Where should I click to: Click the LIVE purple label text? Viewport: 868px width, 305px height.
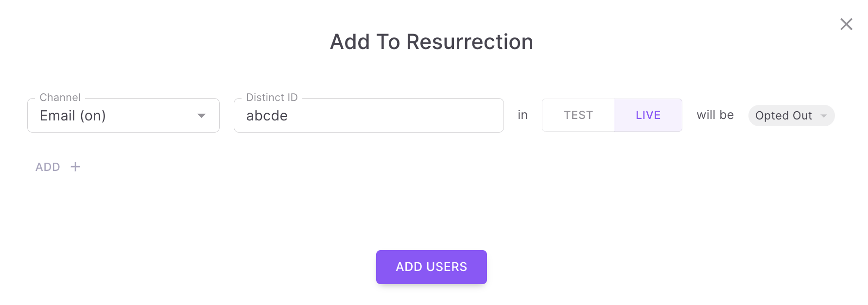tap(648, 115)
